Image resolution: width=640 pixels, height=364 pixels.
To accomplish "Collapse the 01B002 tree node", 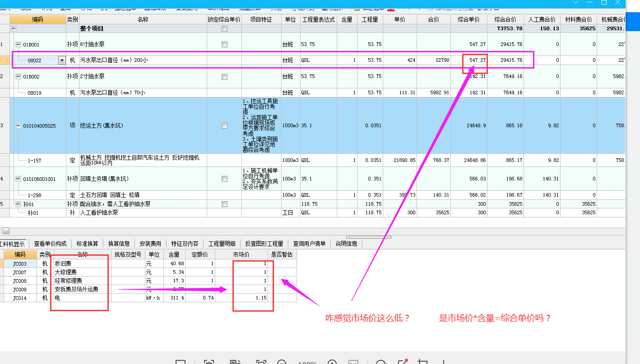I will coord(18,77).
